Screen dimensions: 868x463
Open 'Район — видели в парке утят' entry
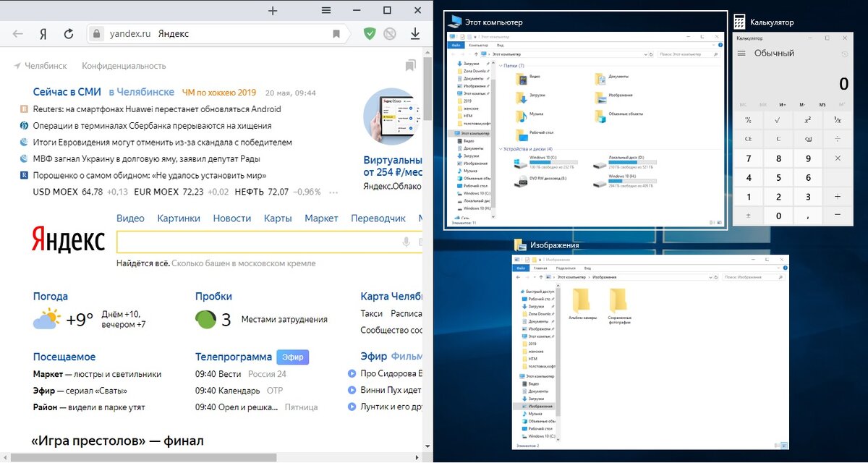click(89, 407)
